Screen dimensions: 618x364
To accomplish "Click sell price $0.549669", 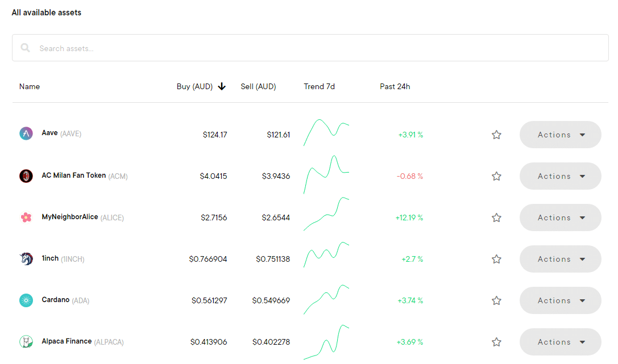I will click(271, 300).
